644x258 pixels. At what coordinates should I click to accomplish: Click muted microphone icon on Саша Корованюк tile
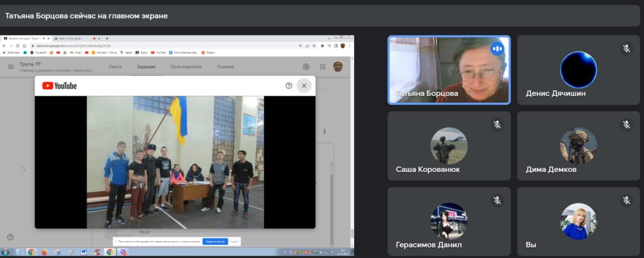(x=497, y=124)
